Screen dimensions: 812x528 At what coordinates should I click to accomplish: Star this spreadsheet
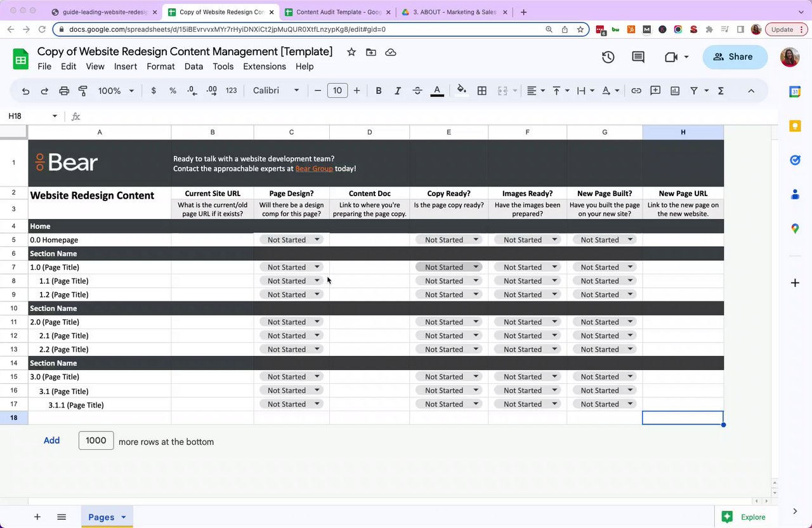point(351,52)
